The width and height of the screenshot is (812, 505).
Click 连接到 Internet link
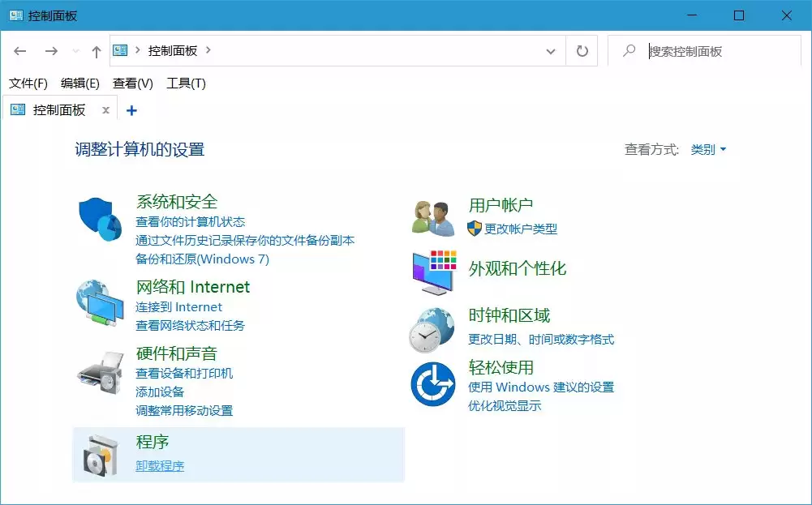(178, 307)
